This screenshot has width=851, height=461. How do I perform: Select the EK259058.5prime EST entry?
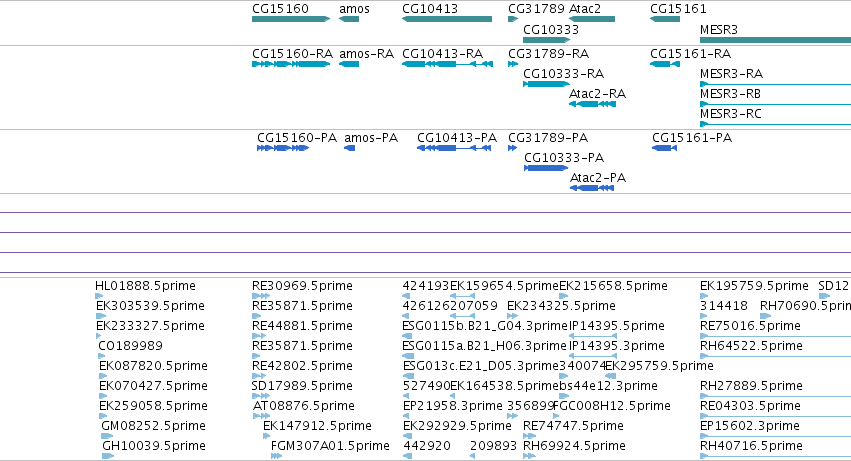click(x=153, y=406)
